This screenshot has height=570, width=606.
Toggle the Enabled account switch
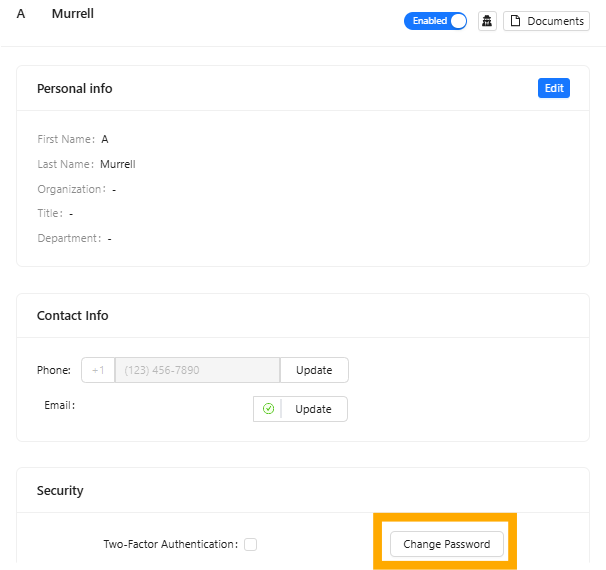(x=435, y=21)
